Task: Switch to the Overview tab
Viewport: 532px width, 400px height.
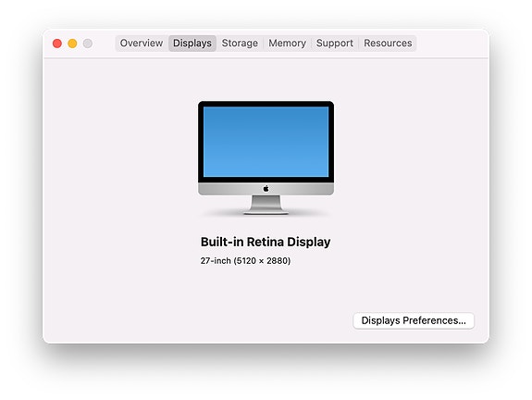Action: (142, 44)
